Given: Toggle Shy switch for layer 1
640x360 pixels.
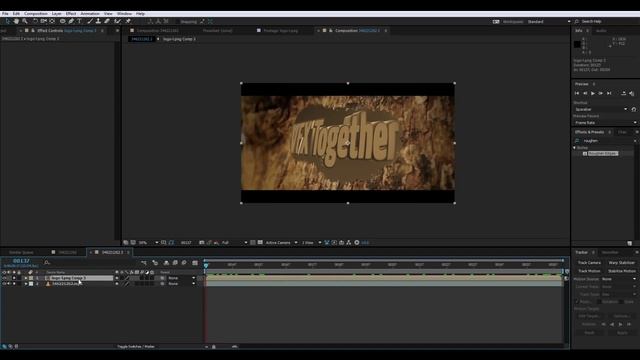Looking at the screenshot, I should point(117,278).
